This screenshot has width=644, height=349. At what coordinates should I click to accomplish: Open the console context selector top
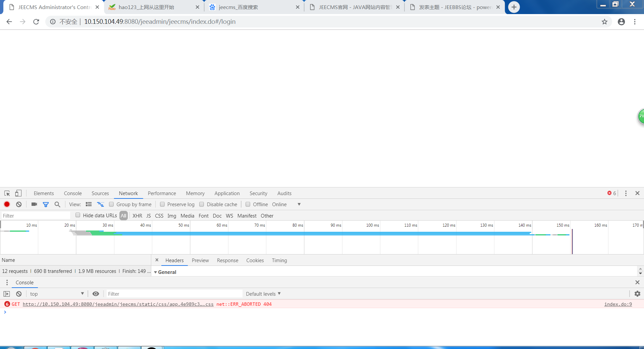57,294
